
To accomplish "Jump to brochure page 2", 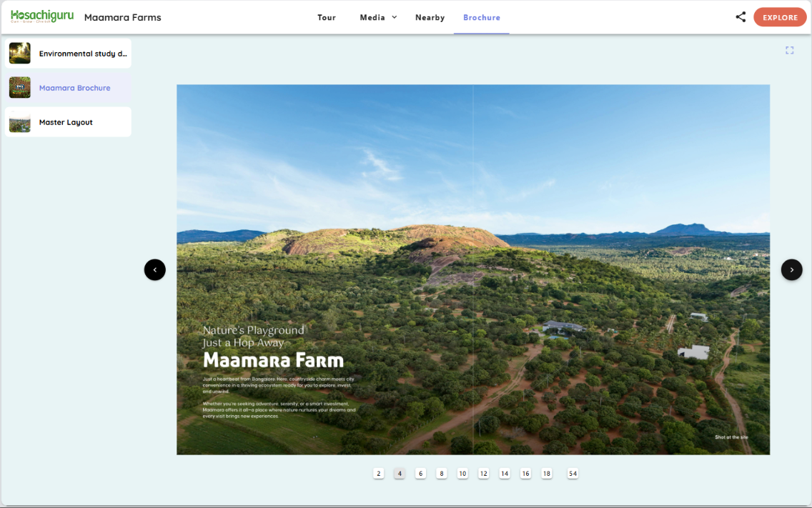I will coord(379,473).
